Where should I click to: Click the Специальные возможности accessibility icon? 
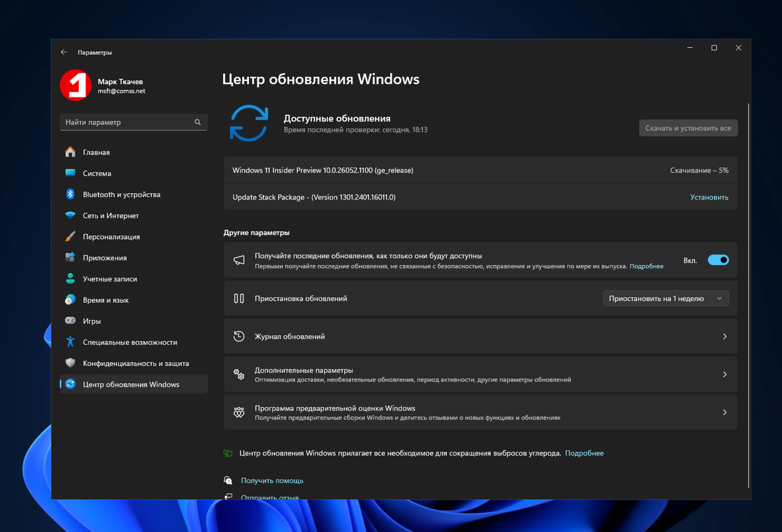(x=70, y=342)
